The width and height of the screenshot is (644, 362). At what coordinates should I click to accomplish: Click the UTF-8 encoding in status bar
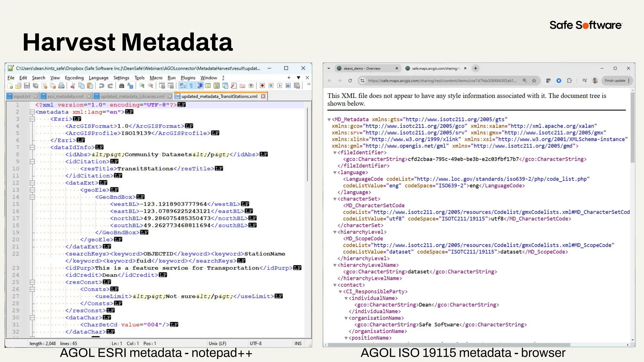256,343
